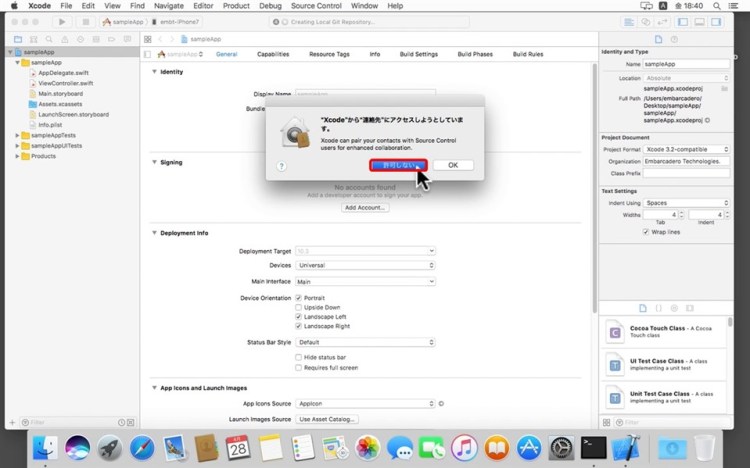Click the Add Account button
The image size is (750, 468).
365,208
